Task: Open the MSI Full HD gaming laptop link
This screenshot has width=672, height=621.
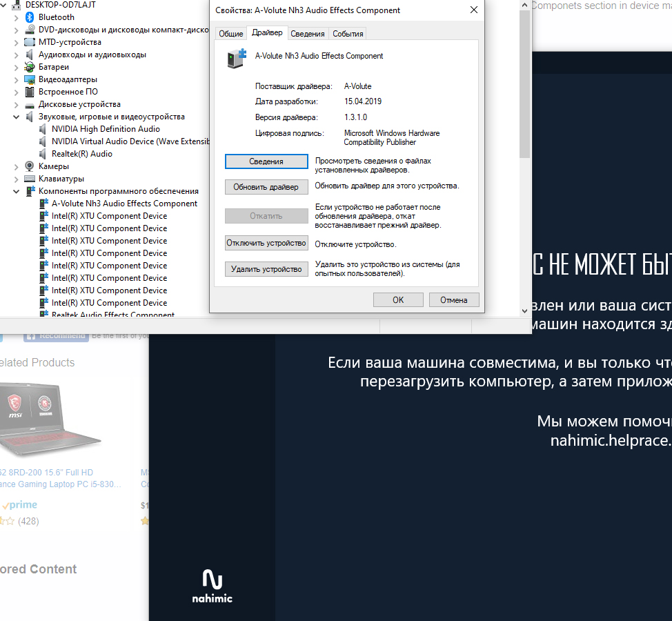Action: pyautogui.click(x=60, y=478)
